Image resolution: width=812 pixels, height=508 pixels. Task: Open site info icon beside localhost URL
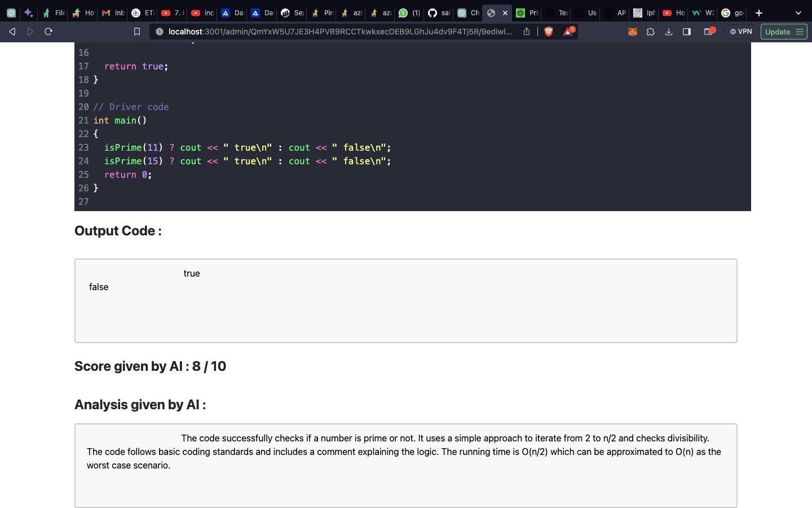[160, 32]
